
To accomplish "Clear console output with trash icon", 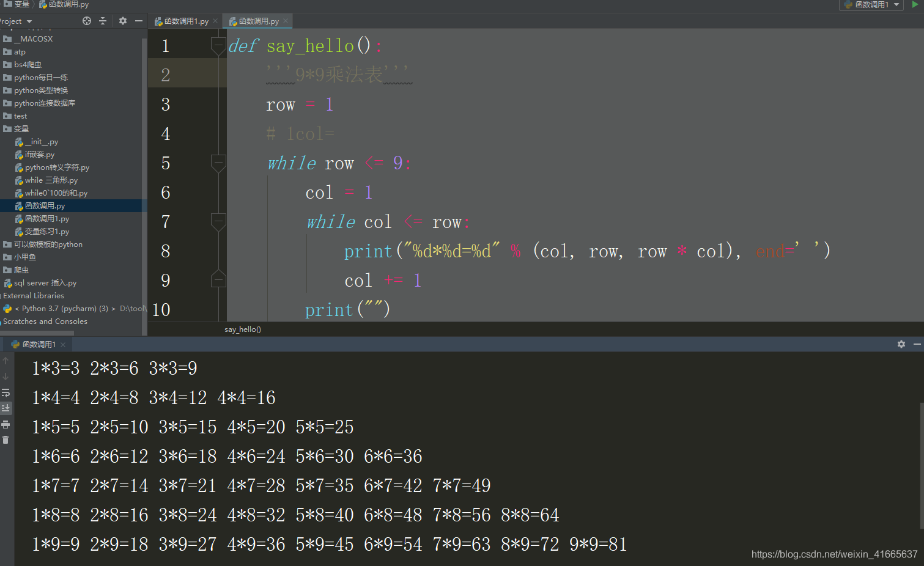I will click(6, 440).
